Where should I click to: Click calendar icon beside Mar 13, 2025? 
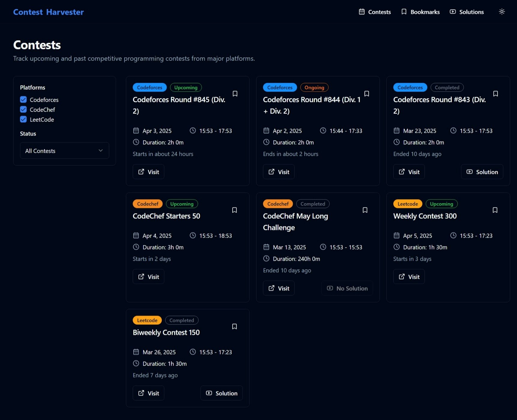266,247
